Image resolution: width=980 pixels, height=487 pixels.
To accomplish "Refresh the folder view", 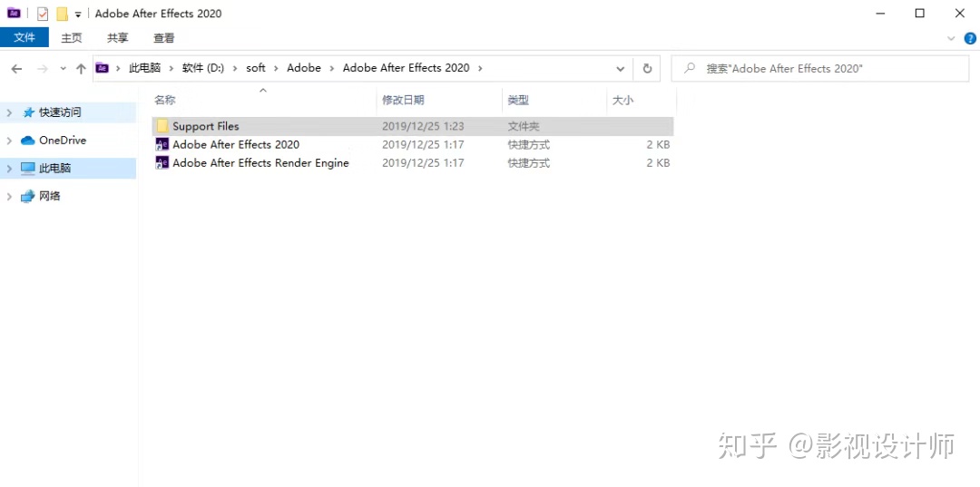I will [648, 69].
